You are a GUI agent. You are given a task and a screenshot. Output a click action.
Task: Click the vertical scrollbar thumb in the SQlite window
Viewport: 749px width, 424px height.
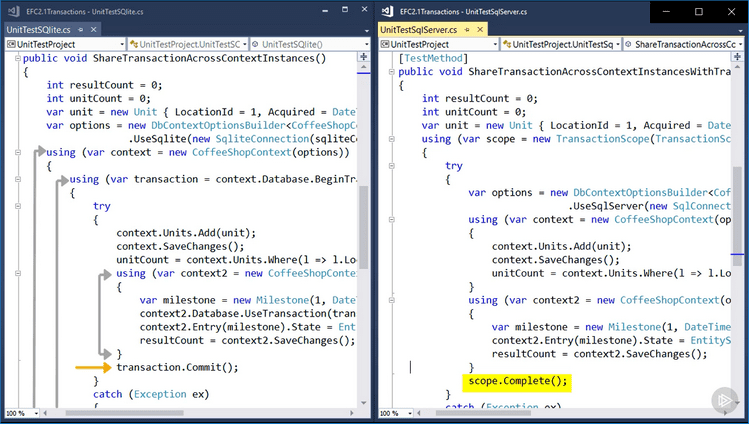pyautogui.click(x=364, y=228)
